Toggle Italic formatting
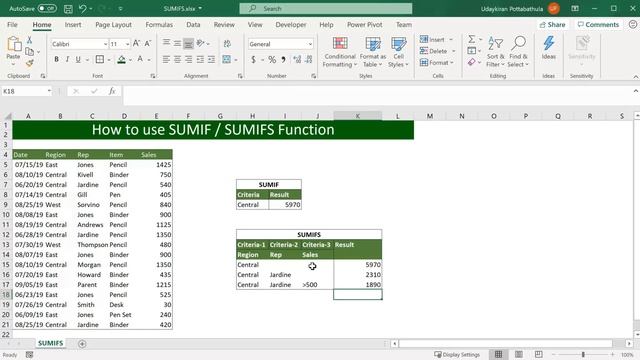This screenshot has width=640, height=360. [x=67, y=60]
